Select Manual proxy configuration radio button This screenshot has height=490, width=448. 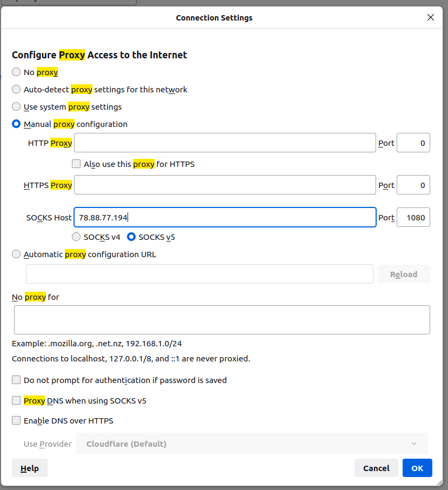17,124
